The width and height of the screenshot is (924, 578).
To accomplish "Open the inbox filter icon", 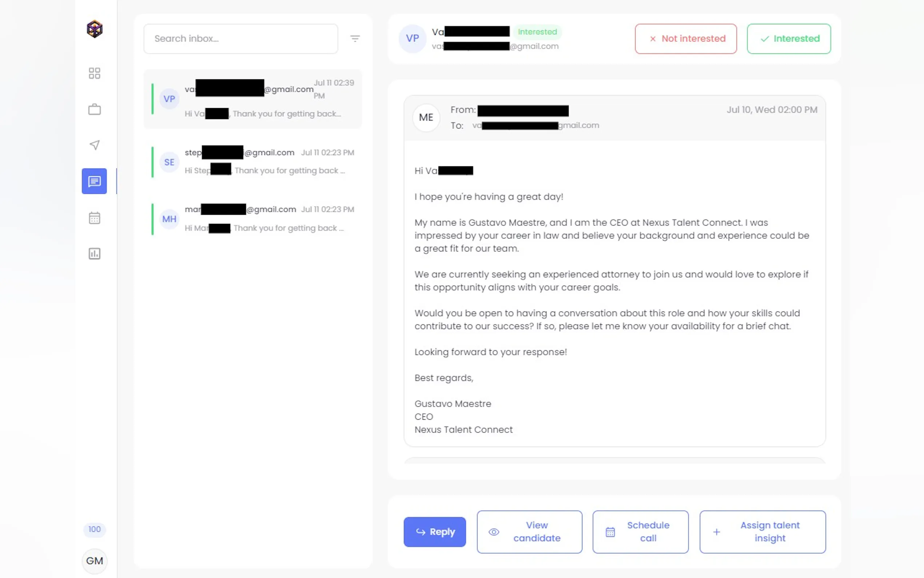I will 355,39.
